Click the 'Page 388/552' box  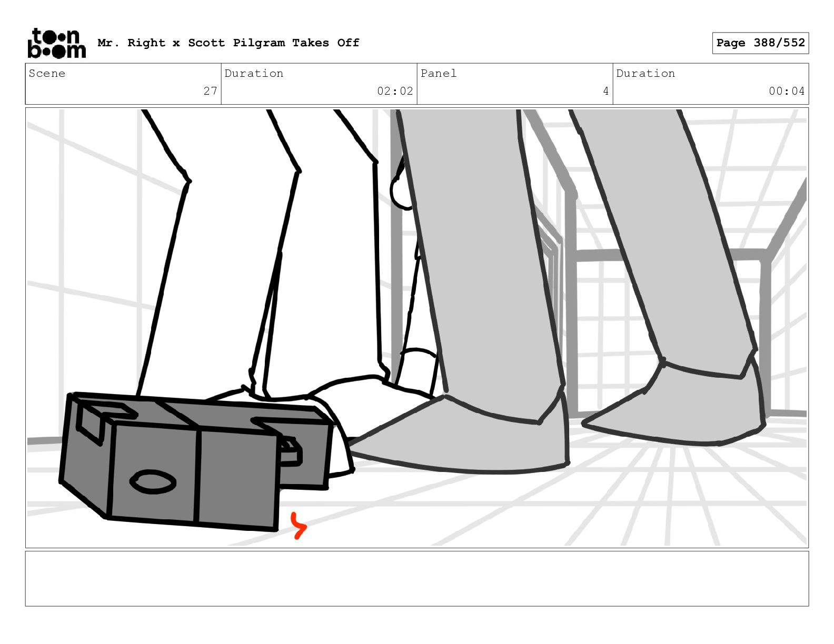coord(760,43)
